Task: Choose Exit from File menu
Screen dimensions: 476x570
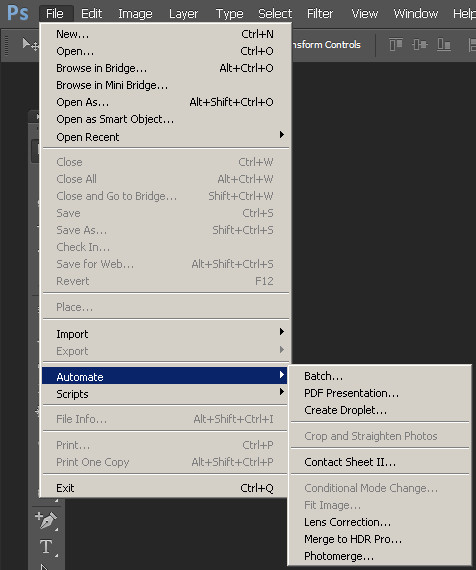Action: pos(165,488)
